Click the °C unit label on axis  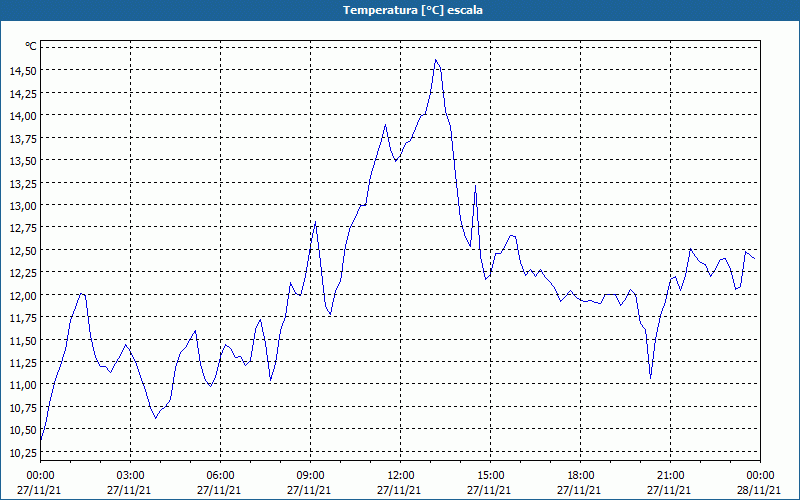click(31, 46)
